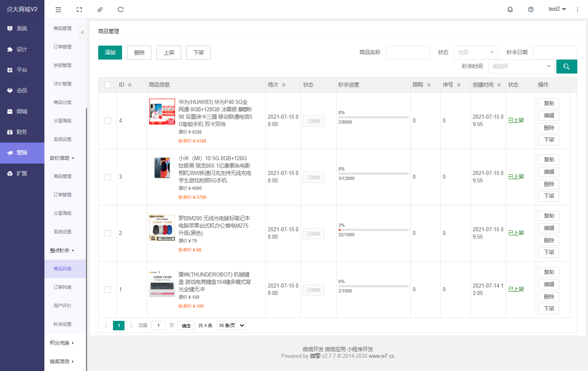Viewport: 588px width, 371px height.
Task: Check the row for 华为P40 product
Action: [x=108, y=121]
